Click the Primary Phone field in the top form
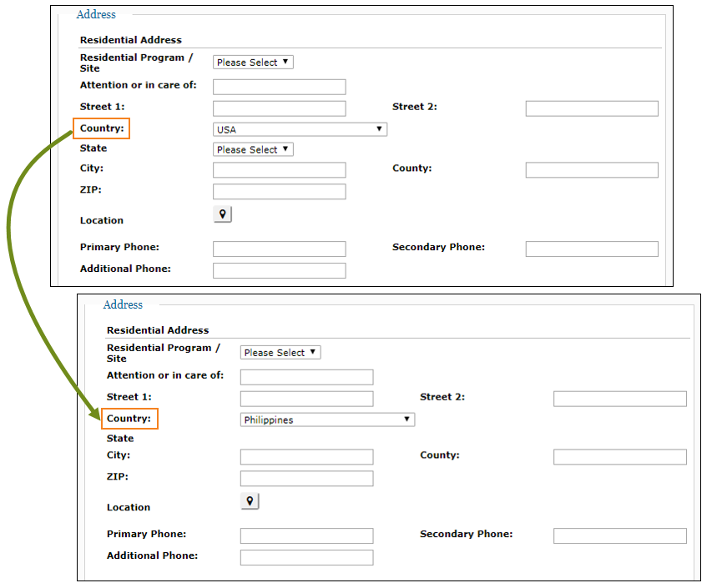The height and width of the screenshot is (588, 727). point(279,249)
